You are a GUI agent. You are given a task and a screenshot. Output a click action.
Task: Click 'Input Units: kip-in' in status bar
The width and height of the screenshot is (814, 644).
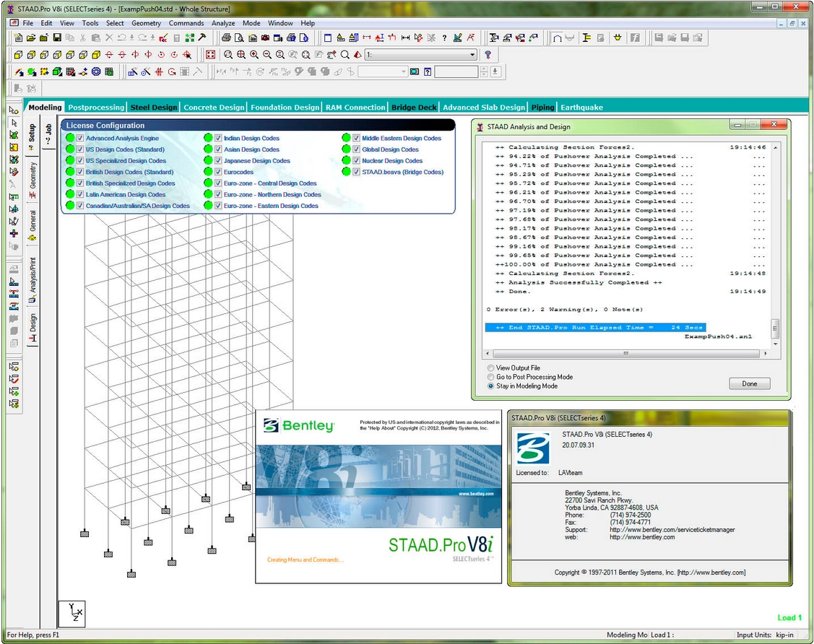point(765,635)
